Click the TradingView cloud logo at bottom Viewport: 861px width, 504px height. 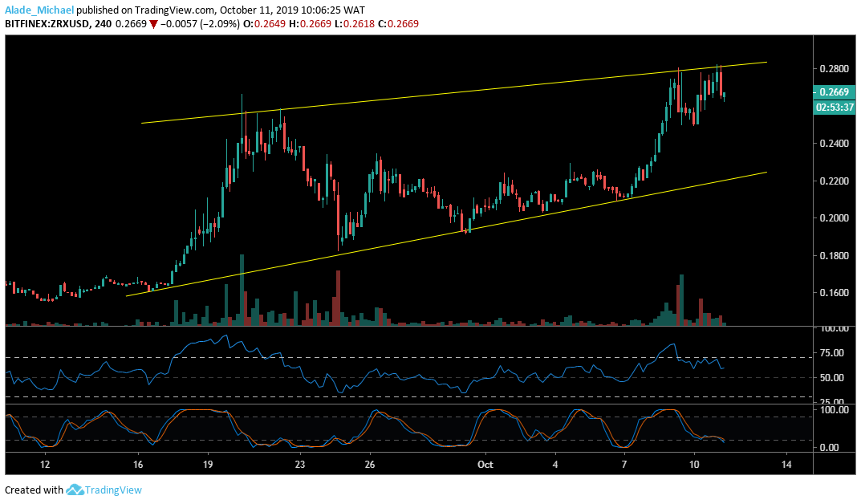pyautogui.click(x=75, y=490)
